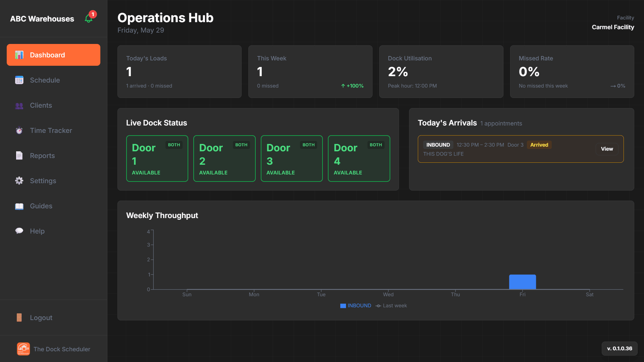This screenshot has width=644, height=362.
Task: Click the INBOUND badge on the arrival
Action: coord(438,145)
